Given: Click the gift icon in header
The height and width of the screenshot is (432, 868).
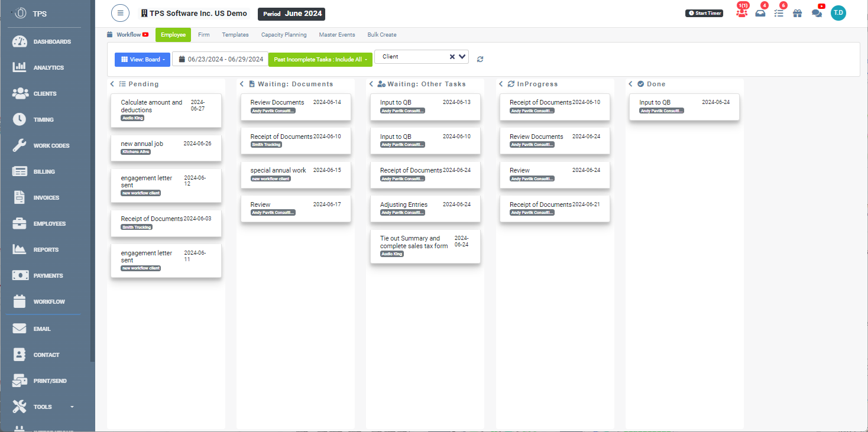Looking at the screenshot, I should tap(798, 13).
